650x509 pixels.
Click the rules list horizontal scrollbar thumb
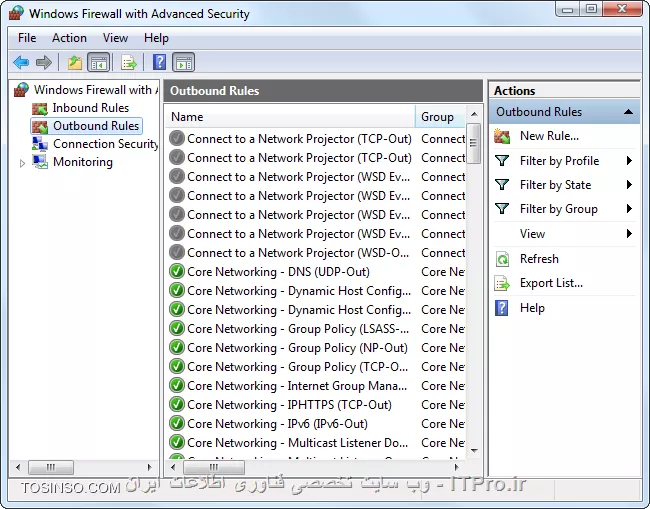click(x=214, y=467)
